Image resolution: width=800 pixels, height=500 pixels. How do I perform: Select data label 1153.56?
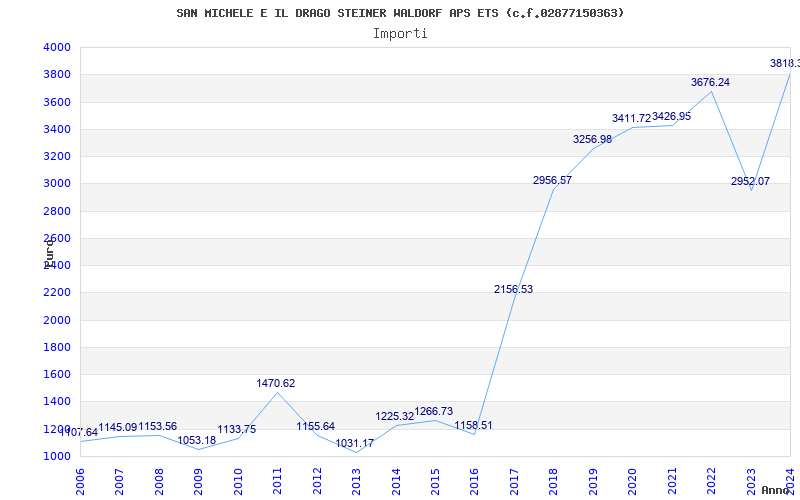(158, 427)
